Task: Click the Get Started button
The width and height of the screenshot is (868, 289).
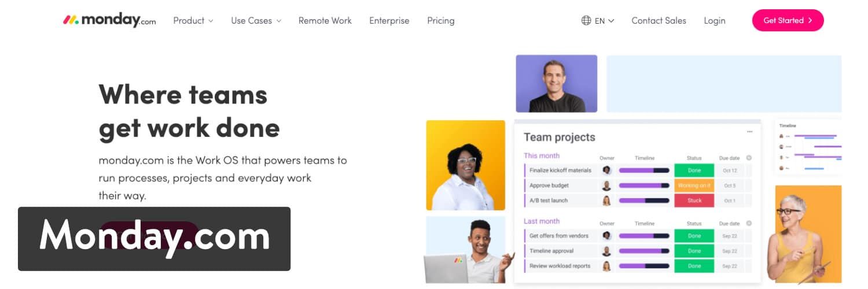Action: point(788,20)
